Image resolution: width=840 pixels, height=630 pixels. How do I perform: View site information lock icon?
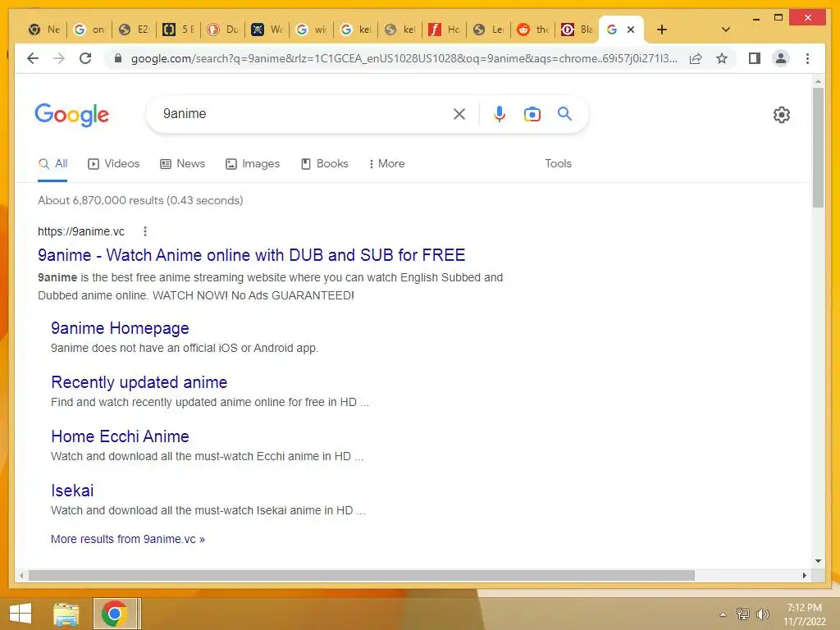point(118,58)
